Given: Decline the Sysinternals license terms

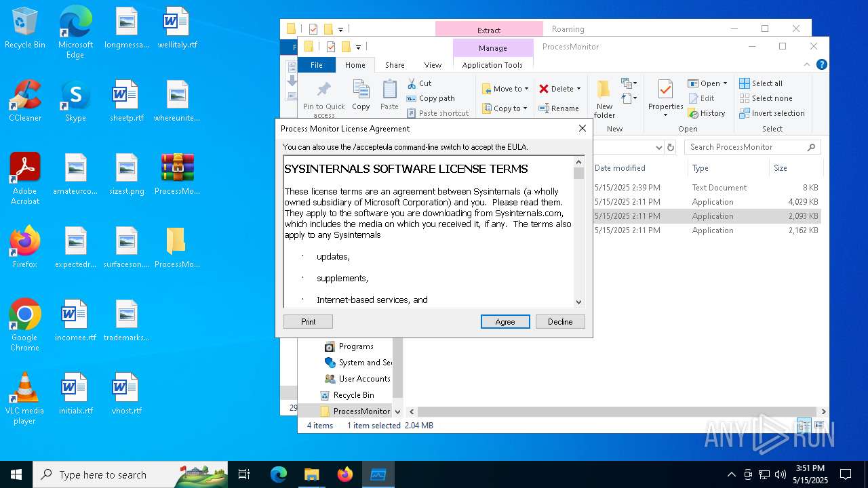Looking at the screenshot, I should [x=560, y=321].
